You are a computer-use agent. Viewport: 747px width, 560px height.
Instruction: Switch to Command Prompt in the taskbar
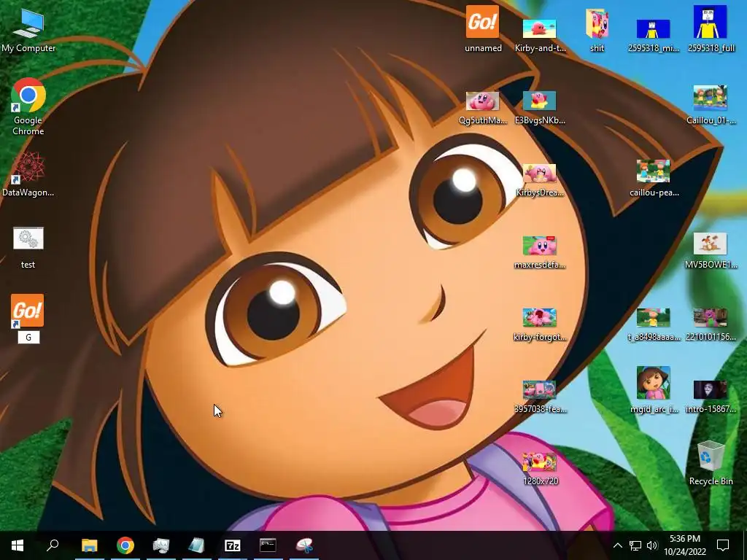[x=268, y=545]
